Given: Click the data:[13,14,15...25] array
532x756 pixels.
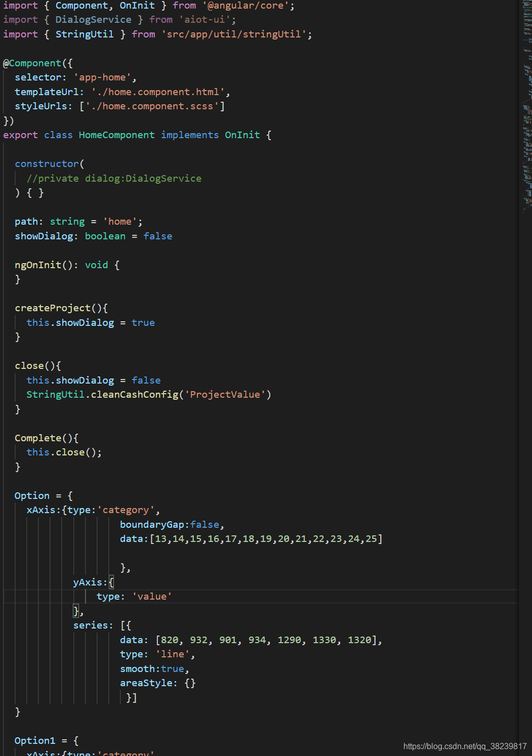Looking at the screenshot, I should click(x=251, y=539).
